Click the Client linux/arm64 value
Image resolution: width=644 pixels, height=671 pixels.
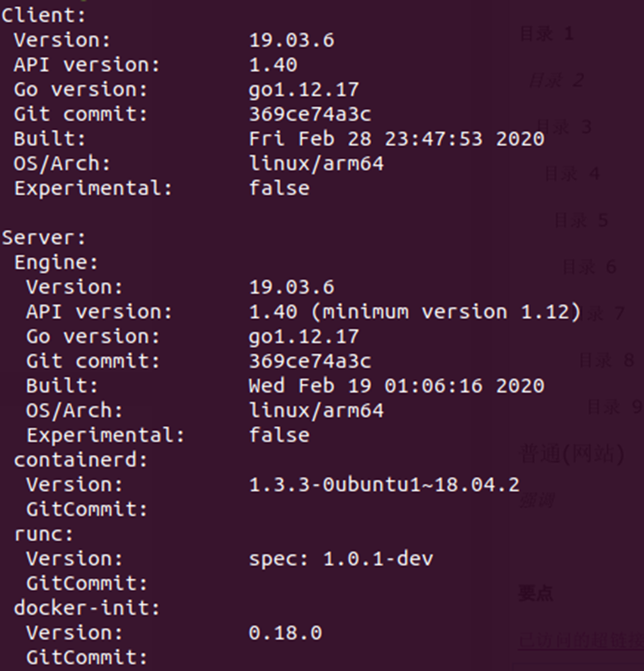(316, 164)
